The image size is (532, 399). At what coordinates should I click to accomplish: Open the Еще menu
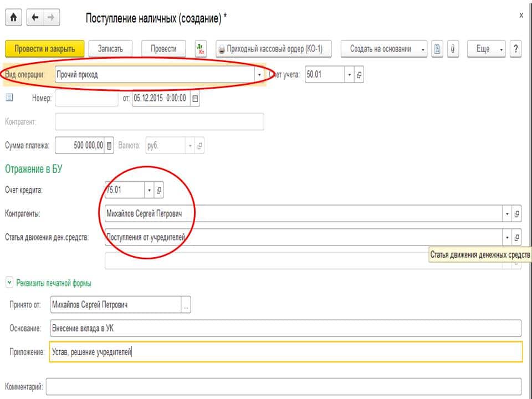486,49
